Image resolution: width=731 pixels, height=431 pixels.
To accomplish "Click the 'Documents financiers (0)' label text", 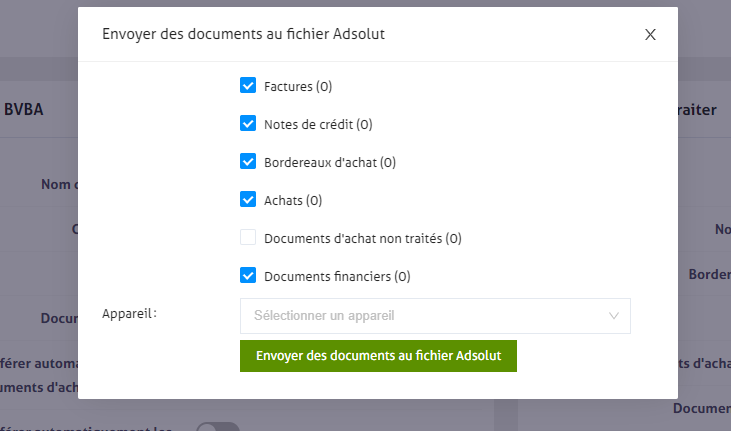I will click(337, 276).
